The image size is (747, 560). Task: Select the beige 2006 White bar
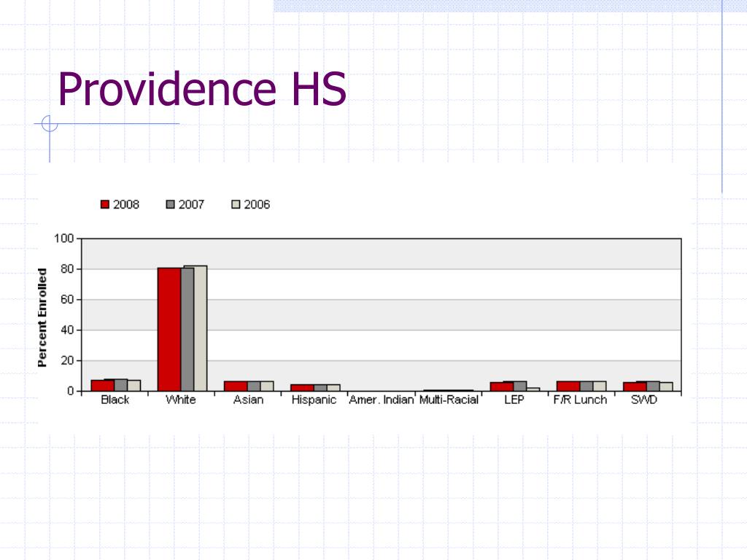coord(201,329)
